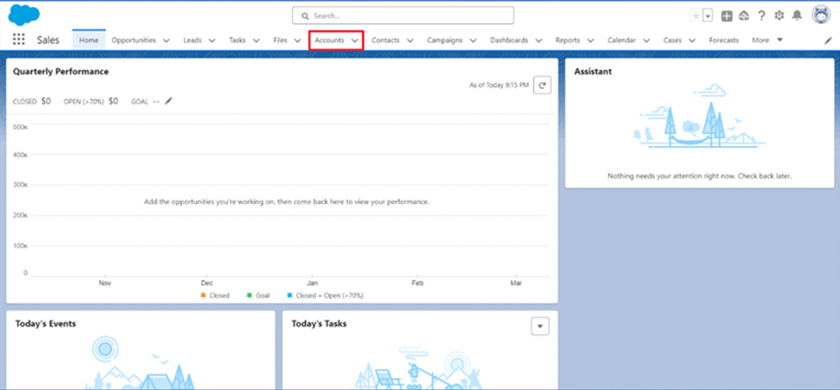The width and height of the screenshot is (840, 390).
Task: Open the Salesforce guidance center icon
Action: [x=744, y=16]
